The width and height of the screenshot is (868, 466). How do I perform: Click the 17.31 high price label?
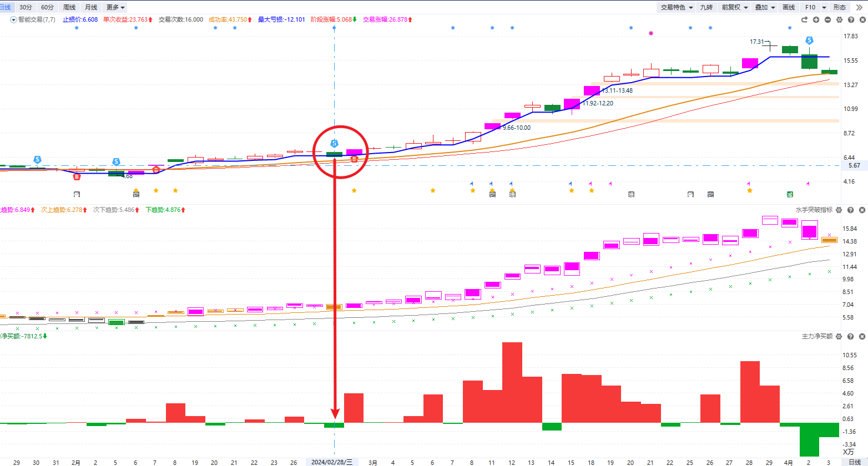[x=757, y=42]
